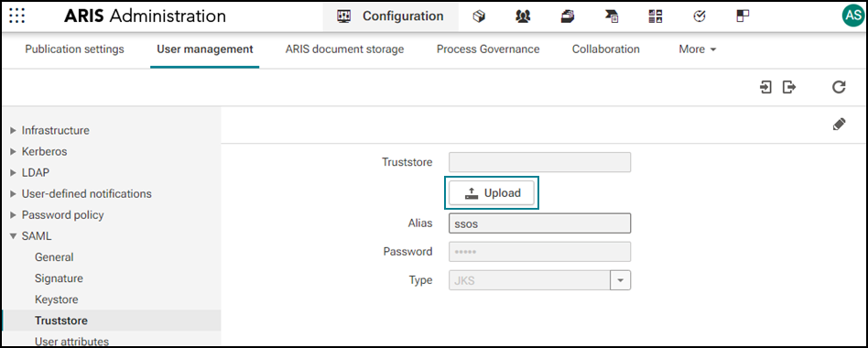Screen dimensions: 868x348
Task: Select User-defined notifications in sidebar
Action: (86, 194)
